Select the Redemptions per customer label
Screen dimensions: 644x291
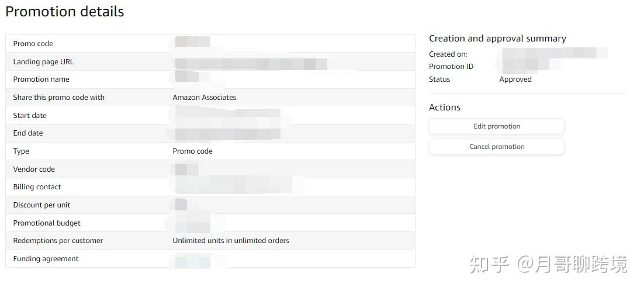[x=58, y=241]
